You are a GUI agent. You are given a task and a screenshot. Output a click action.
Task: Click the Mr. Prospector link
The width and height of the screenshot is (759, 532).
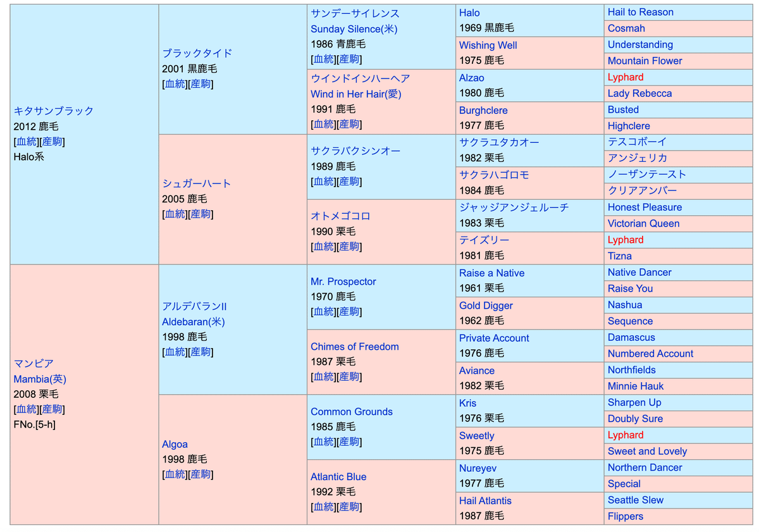(x=343, y=281)
